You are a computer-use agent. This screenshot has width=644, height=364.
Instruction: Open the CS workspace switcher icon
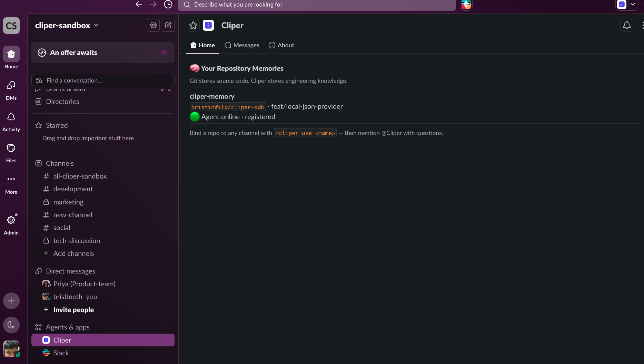point(11,26)
